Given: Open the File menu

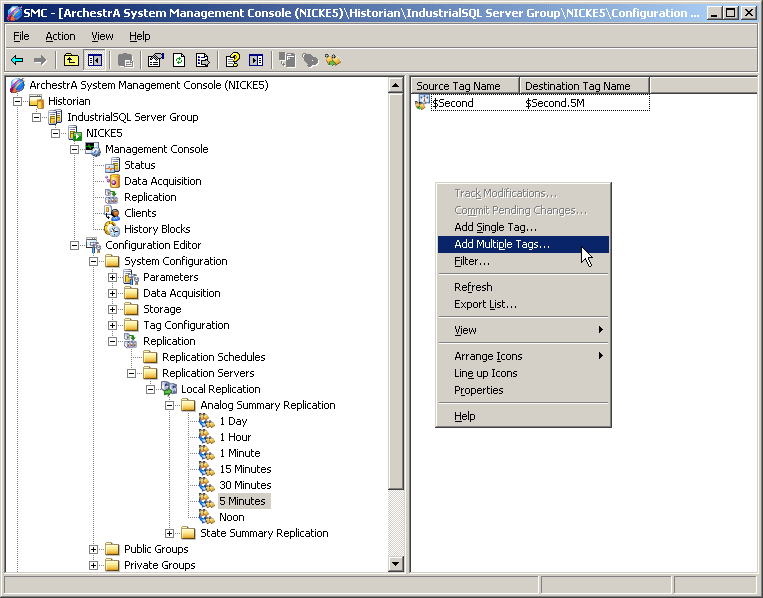Looking at the screenshot, I should [21, 36].
